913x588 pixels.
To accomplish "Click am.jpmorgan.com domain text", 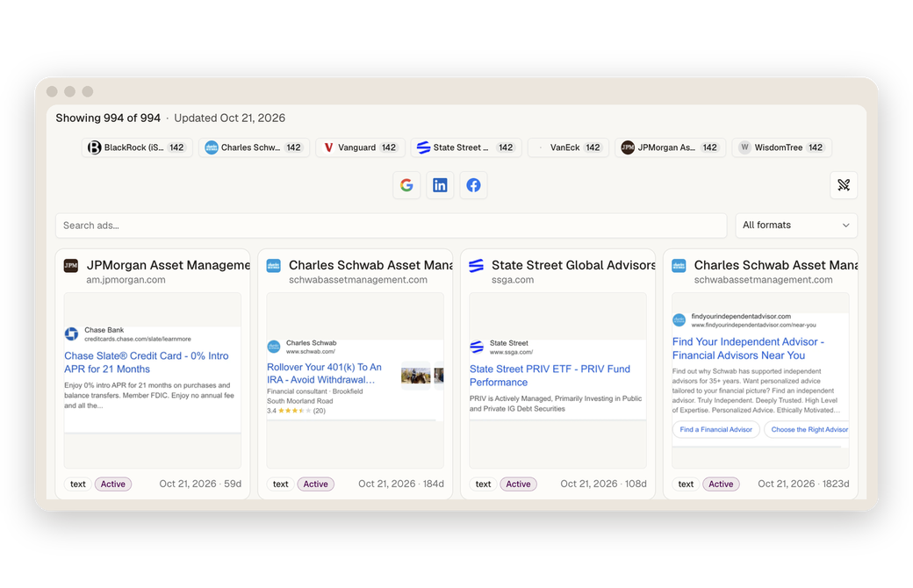I will (126, 279).
